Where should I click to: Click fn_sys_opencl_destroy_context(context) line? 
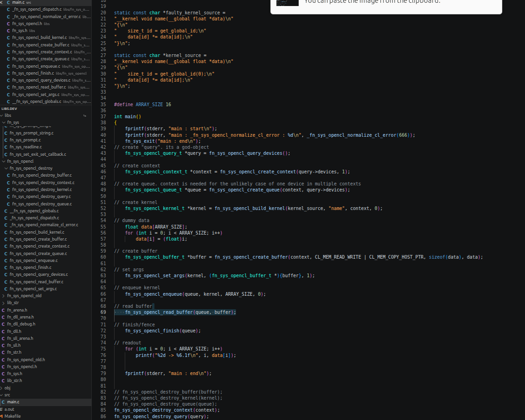coord(167,410)
